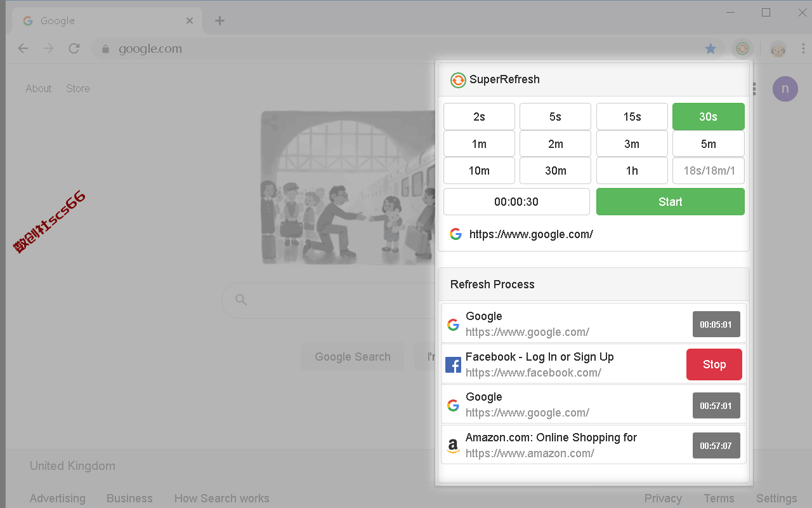Click the Refresh Process heading
812x508 pixels.
(x=492, y=284)
